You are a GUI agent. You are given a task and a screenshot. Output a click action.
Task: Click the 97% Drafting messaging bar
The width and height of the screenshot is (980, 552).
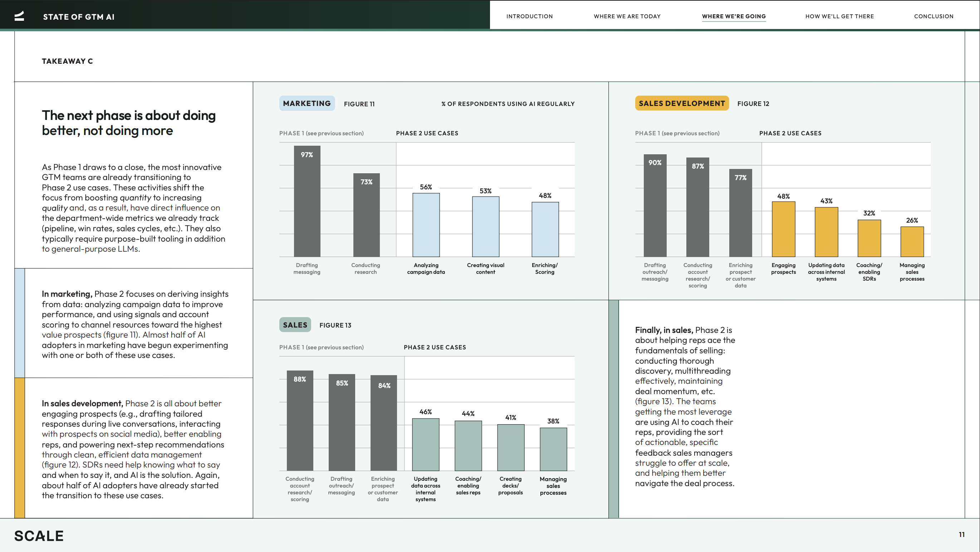tap(307, 202)
